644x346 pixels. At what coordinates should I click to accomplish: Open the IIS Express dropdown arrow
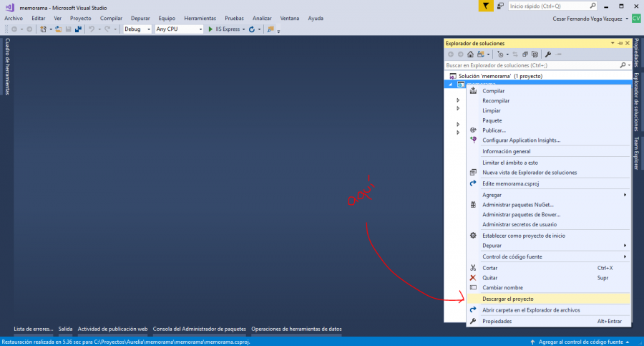tap(243, 29)
